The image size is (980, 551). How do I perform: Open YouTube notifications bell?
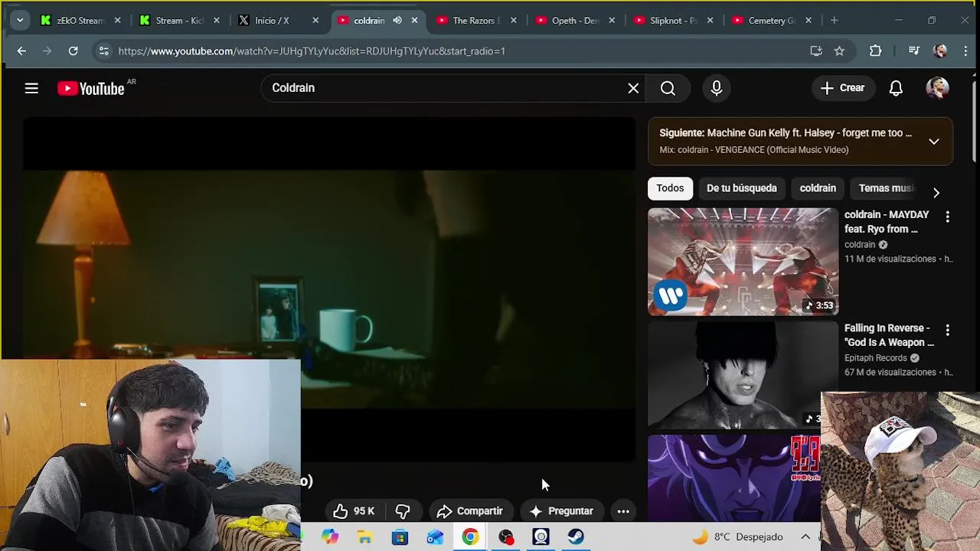click(896, 88)
